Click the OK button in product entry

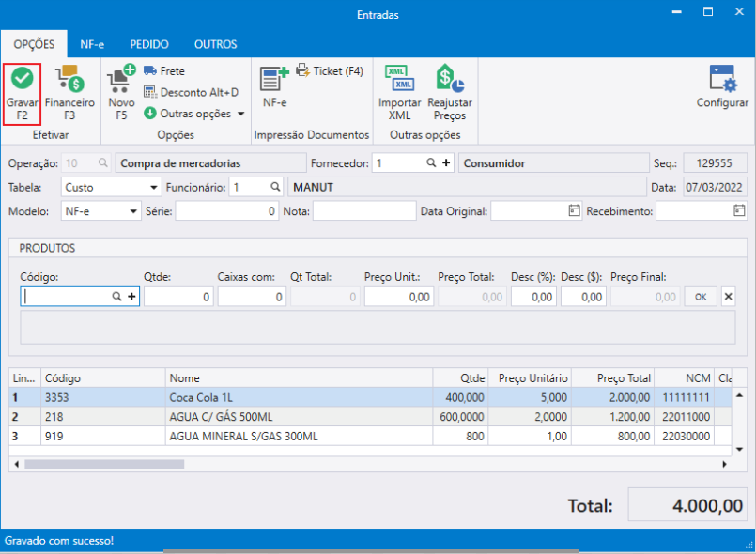pos(701,297)
